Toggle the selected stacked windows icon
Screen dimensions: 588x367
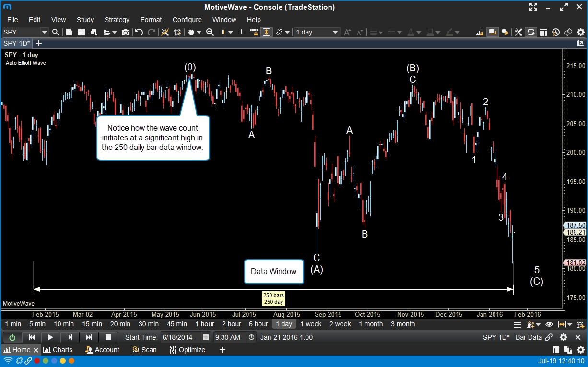click(x=492, y=32)
